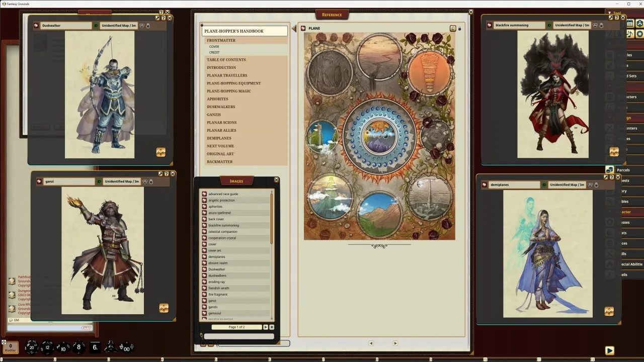Screen dimensions: 644x362
Task: Roll the d4 pyramid die
Action: pos(111,347)
